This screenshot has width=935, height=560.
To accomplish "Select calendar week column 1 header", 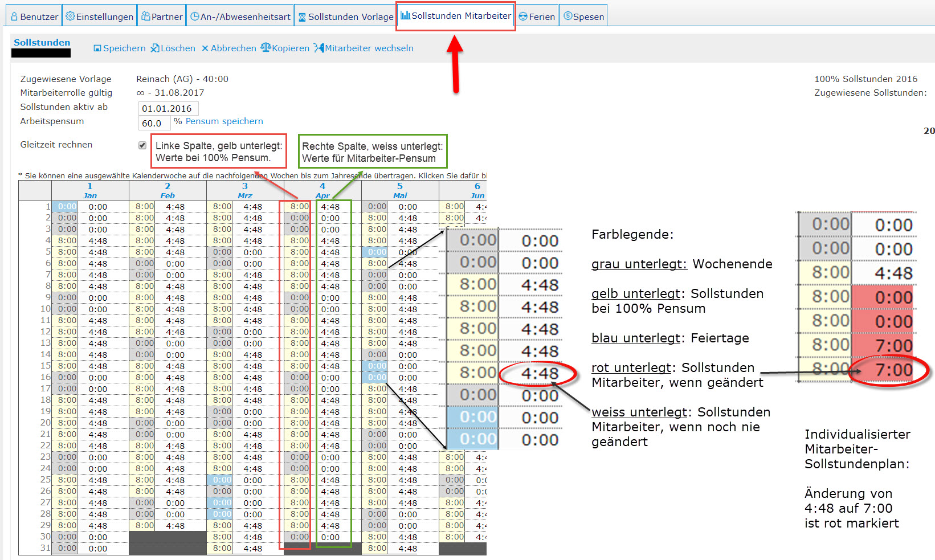I will tap(90, 186).
